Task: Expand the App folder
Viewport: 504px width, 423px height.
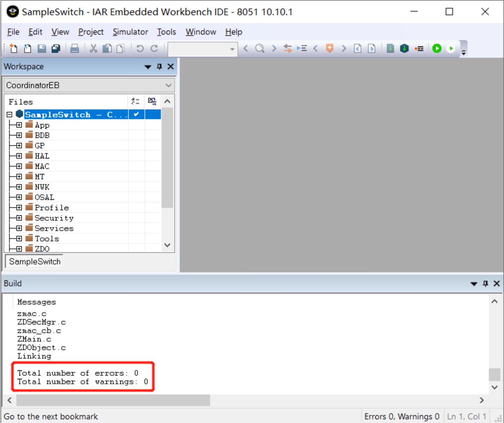Action: point(19,125)
